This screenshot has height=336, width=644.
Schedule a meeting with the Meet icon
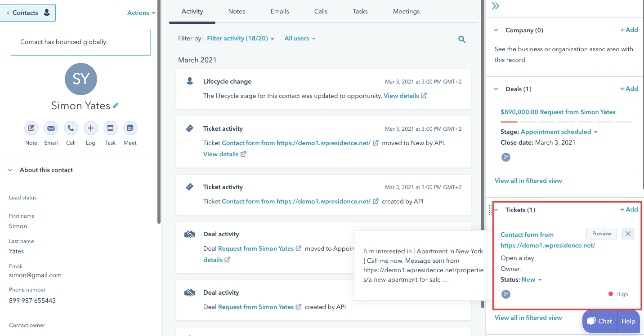coord(130,128)
